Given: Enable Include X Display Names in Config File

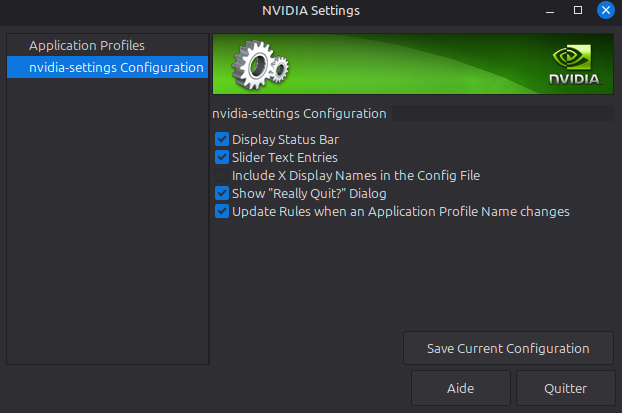Looking at the screenshot, I should point(222,175).
